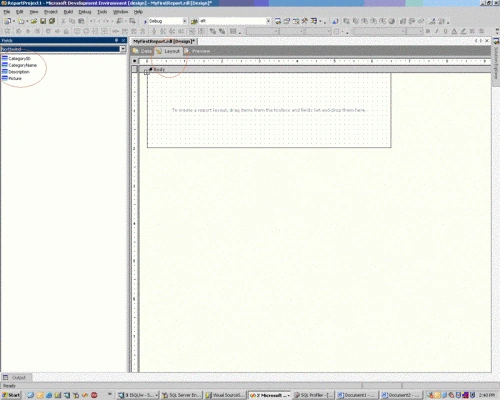Toggle Bold formatting in the toolbar
Image resolution: width=500 pixels, height=400 pixels.
coord(428,31)
